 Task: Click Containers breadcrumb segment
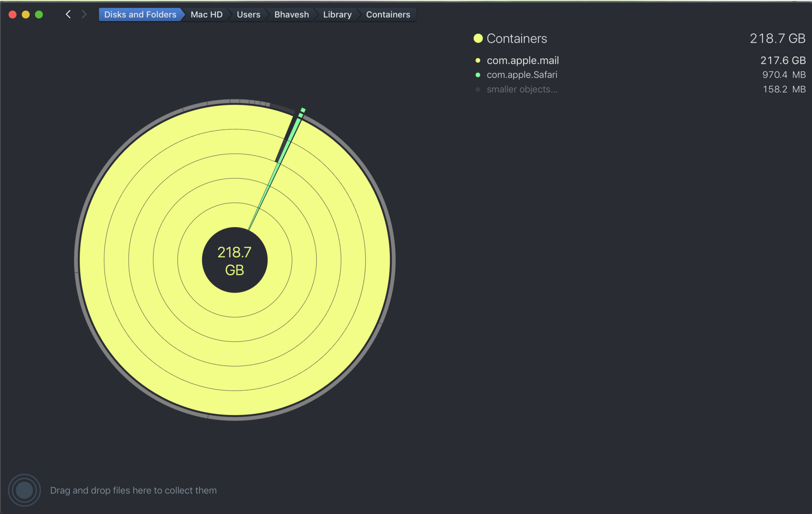pyautogui.click(x=388, y=15)
